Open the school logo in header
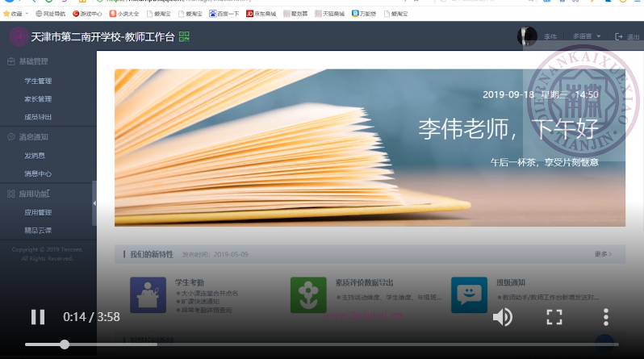Image resolution: width=644 pixels, height=359 pixels. coord(19,36)
